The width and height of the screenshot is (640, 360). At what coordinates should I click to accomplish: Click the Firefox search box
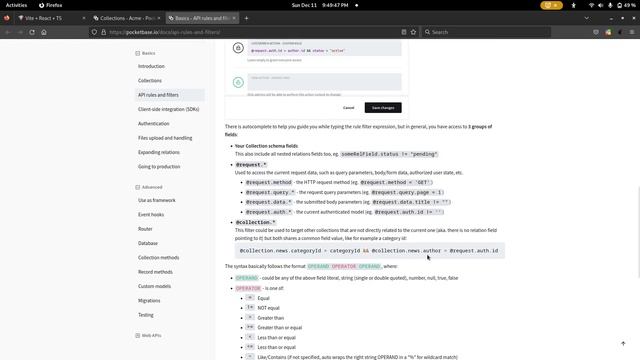486,32
